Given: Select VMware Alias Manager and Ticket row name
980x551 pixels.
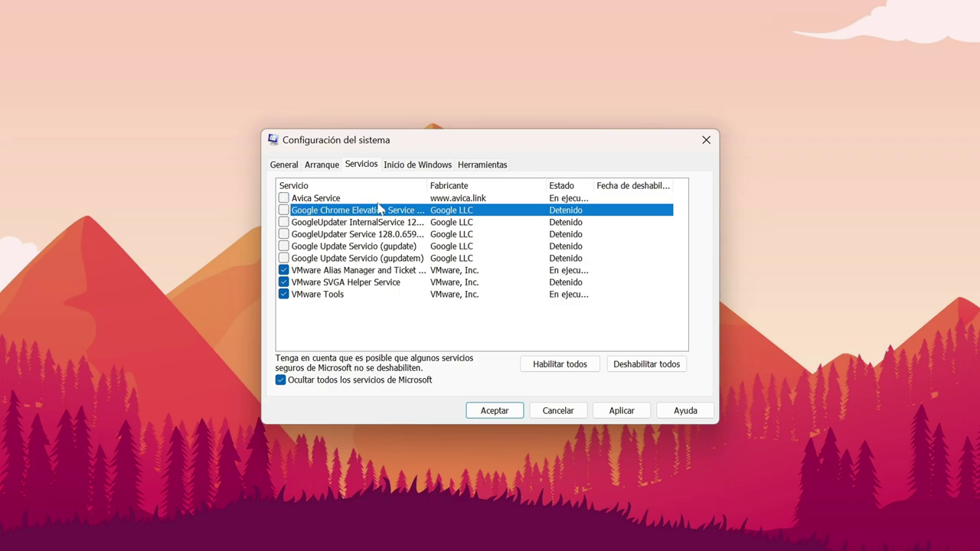Looking at the screenshot, I should 358,270.
